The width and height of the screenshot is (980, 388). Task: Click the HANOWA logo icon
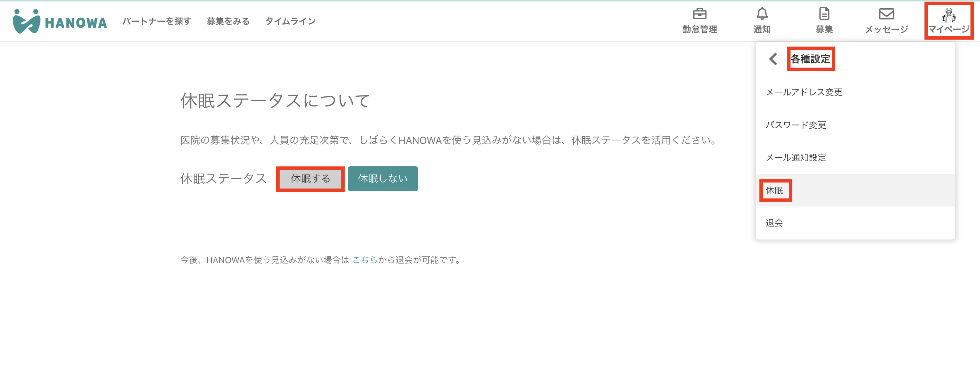26,22
